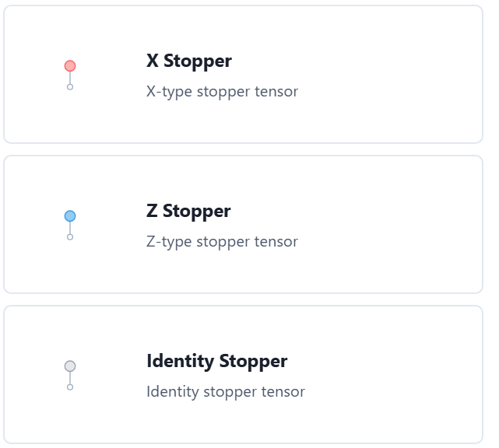Click the gray Identity Stopper icon
Viewport: 499px width, 448px height.
[x=70, y=375]
